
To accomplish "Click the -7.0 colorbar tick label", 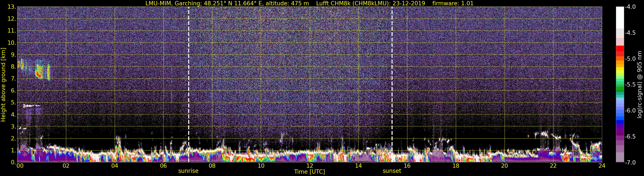I will click(x=629, y=163).
